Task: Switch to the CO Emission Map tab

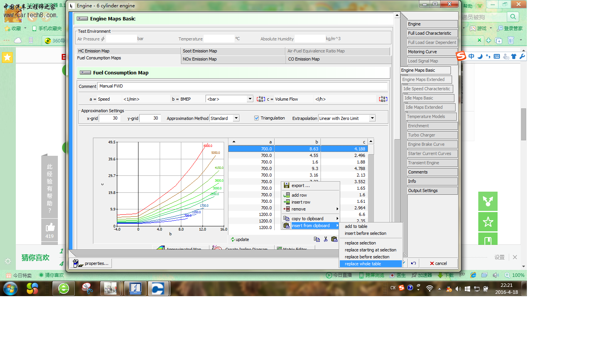Action: (338, 59)
